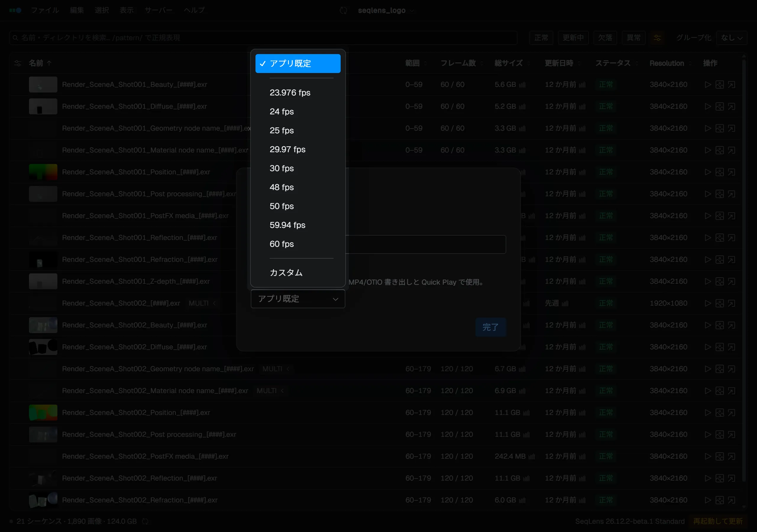Sort by the 名前 column header
Viewport: 757px width, 532px height.
pyautogui.click(x=40, y=63)
